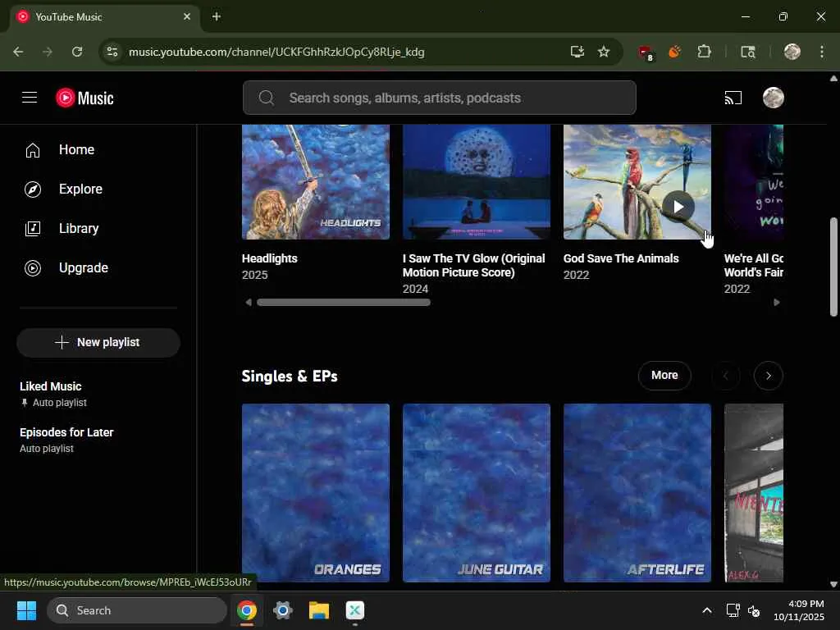Click albums scrollbar right arrow
840x630 pixels.
pos(777,303)
